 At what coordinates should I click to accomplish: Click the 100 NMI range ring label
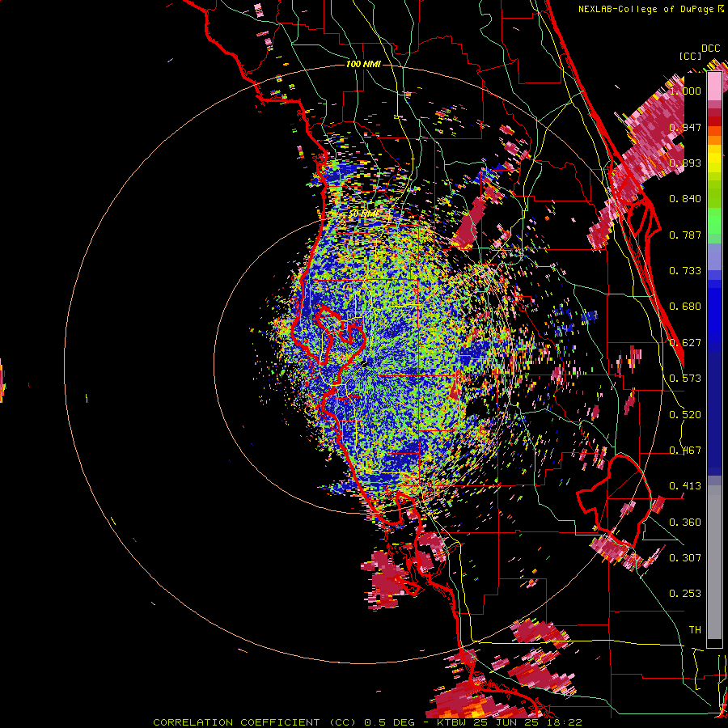coord(363,64)
